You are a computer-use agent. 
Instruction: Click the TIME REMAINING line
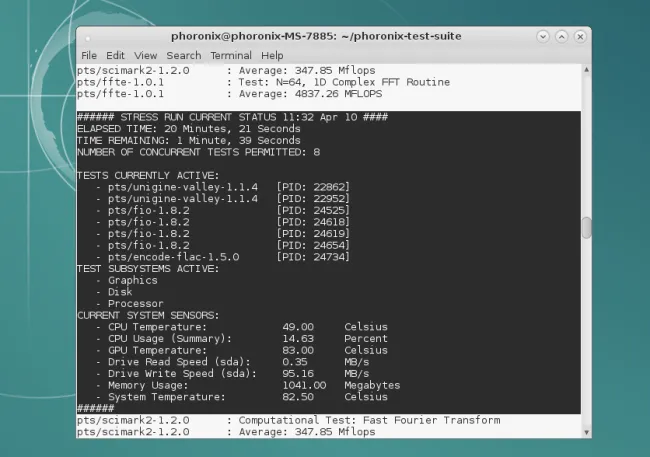click(x=189, y=141)
